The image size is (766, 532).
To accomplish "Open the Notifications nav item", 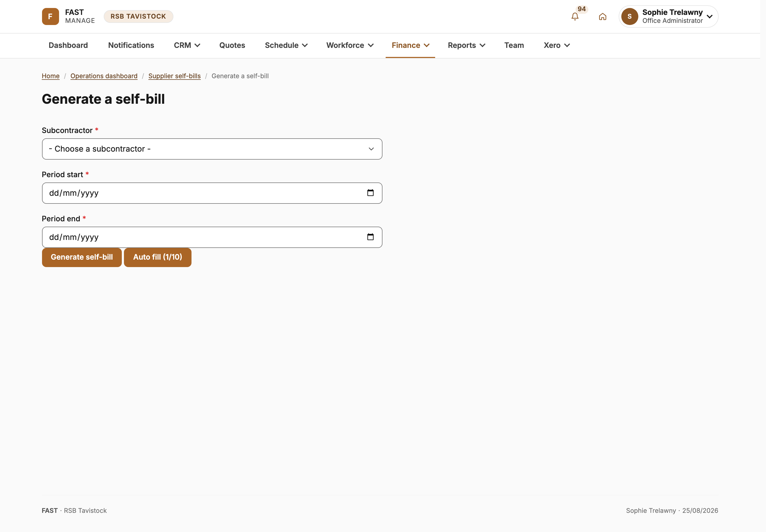I will point(131,45).
